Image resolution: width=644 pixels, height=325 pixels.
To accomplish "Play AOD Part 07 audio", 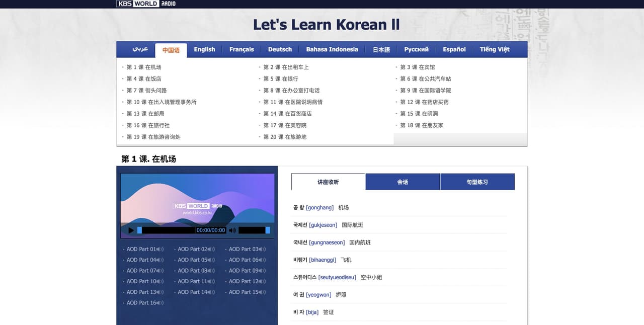I will tap(144, 271).
